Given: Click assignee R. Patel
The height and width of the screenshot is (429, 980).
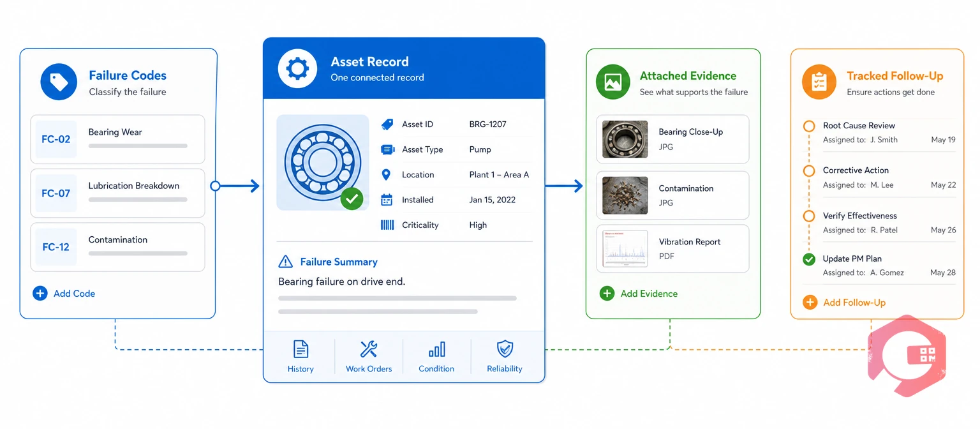Looking at the screenshot, I should pos(884,230).
